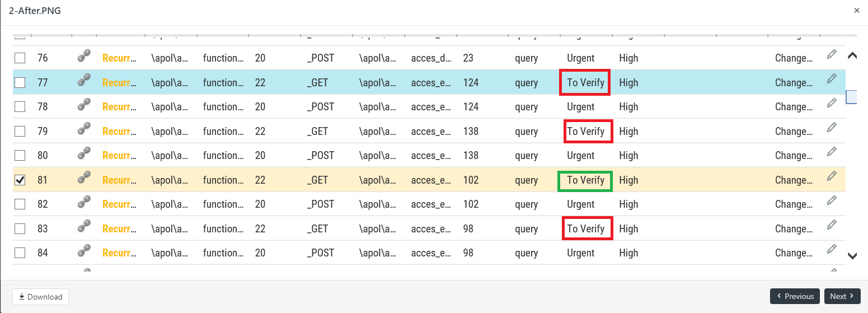Click the link icon in row 76

84,55
